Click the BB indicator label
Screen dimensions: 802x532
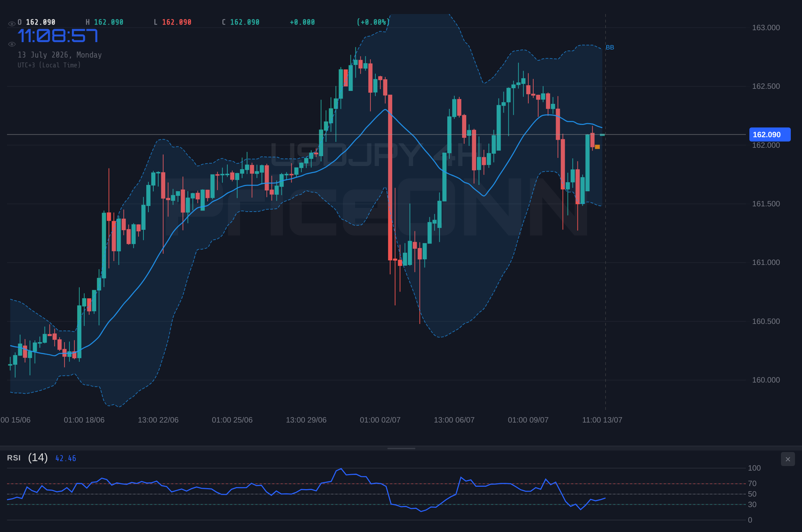(610, 47)
